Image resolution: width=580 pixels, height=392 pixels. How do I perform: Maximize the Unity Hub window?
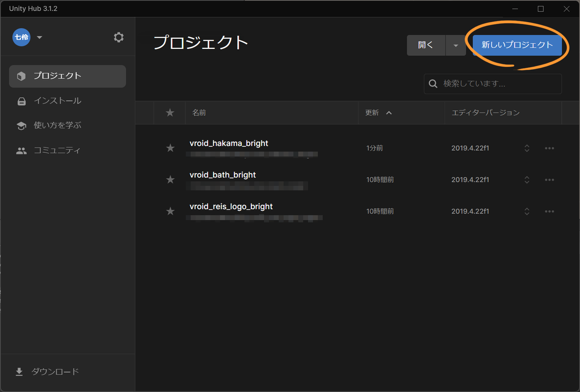tap(541, 9)
